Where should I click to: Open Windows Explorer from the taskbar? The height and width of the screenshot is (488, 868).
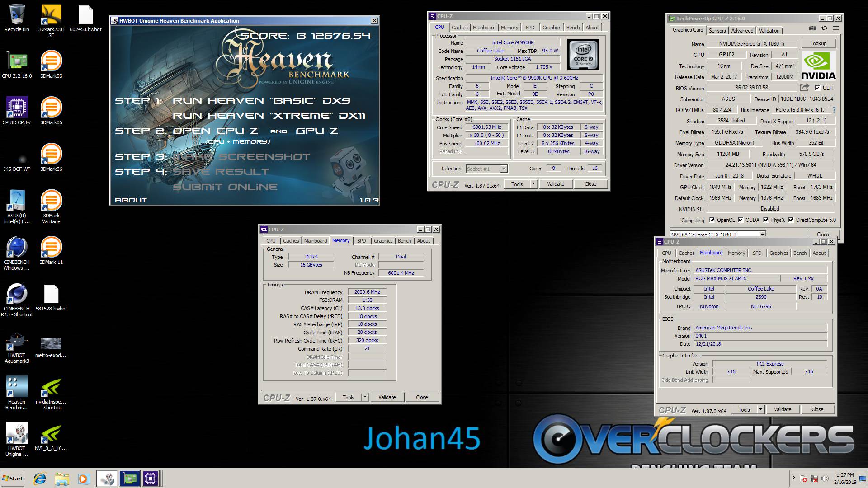(x=62, y=479)
